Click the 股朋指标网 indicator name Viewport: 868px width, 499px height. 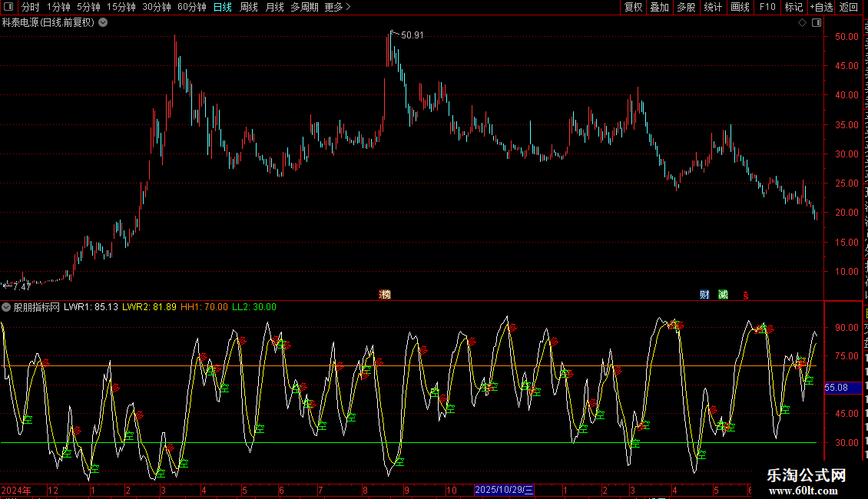click(x=37, y=307)
